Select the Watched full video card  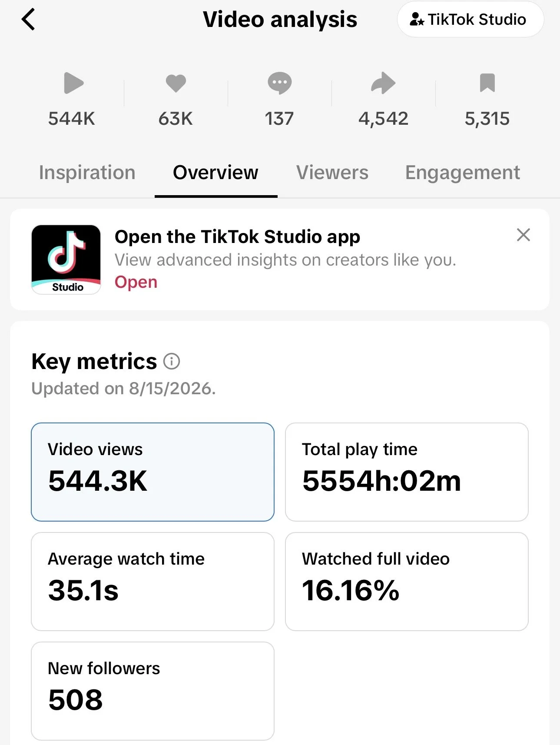pos(407,582)
